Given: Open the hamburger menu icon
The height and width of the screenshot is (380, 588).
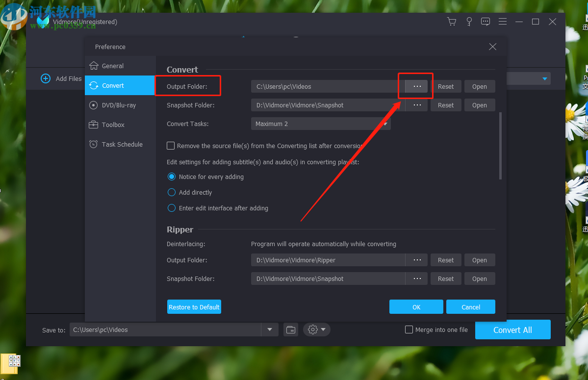Looking at the screenshot, I should point(503,22).
